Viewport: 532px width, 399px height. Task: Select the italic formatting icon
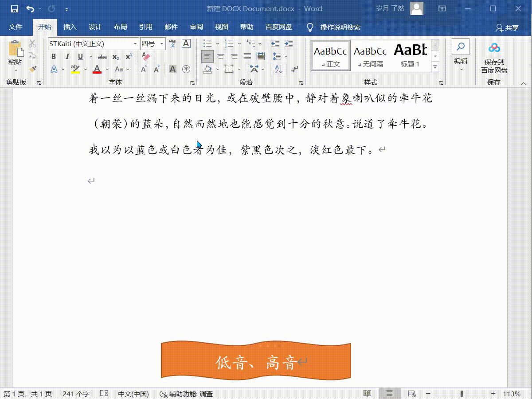67,56
